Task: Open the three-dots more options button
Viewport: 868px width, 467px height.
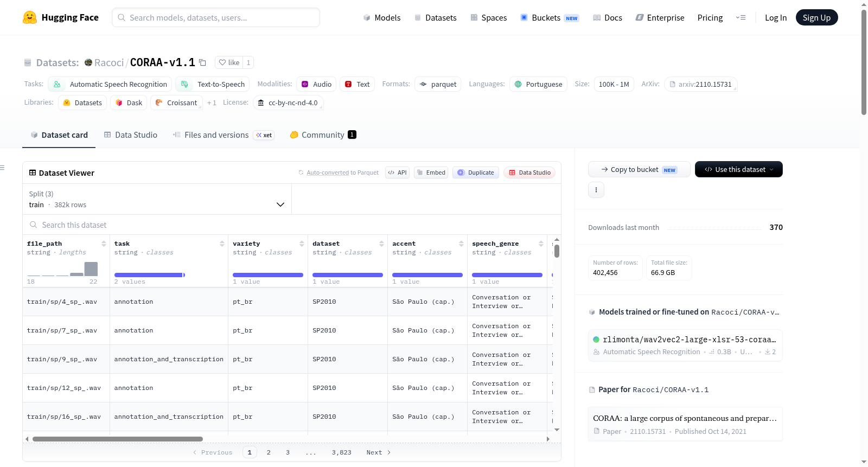Action: (596, 190)
